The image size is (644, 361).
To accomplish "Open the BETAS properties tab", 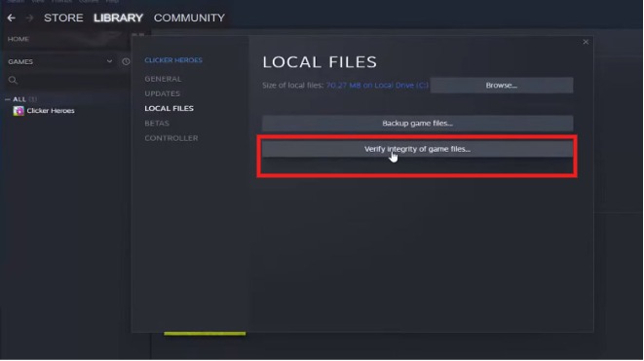I will coord(157,123).
